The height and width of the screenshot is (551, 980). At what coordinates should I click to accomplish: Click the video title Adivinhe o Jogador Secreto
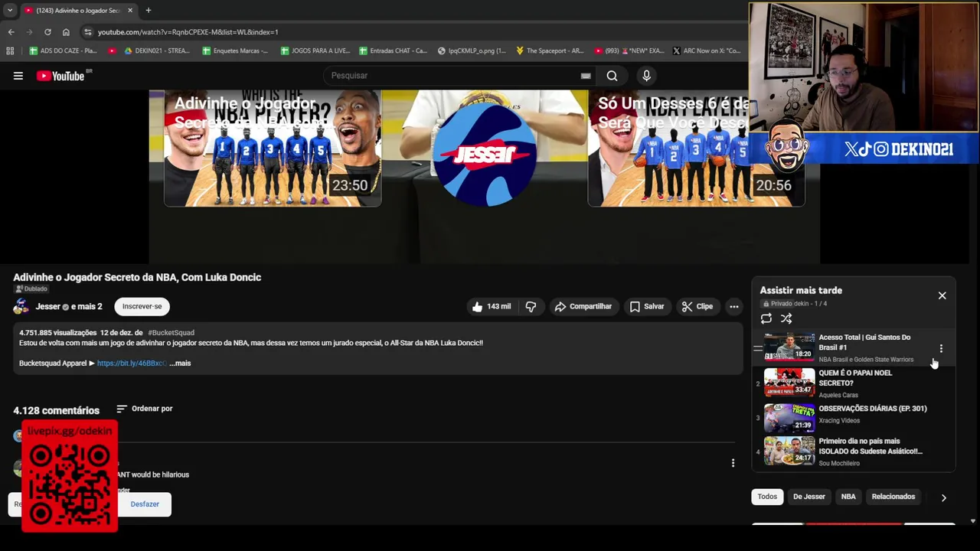137,278
